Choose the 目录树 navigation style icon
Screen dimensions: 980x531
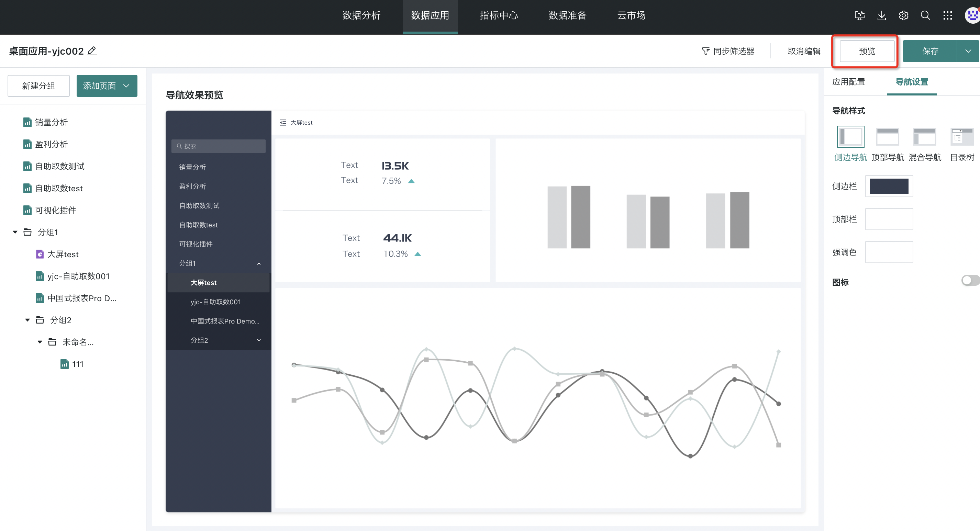click(x=961, y=137)
